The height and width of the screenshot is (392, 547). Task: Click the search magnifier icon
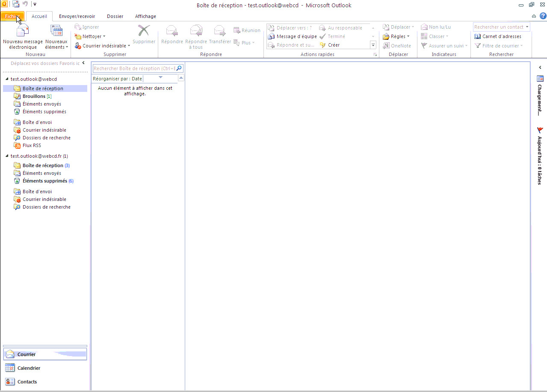coord(179,68)
